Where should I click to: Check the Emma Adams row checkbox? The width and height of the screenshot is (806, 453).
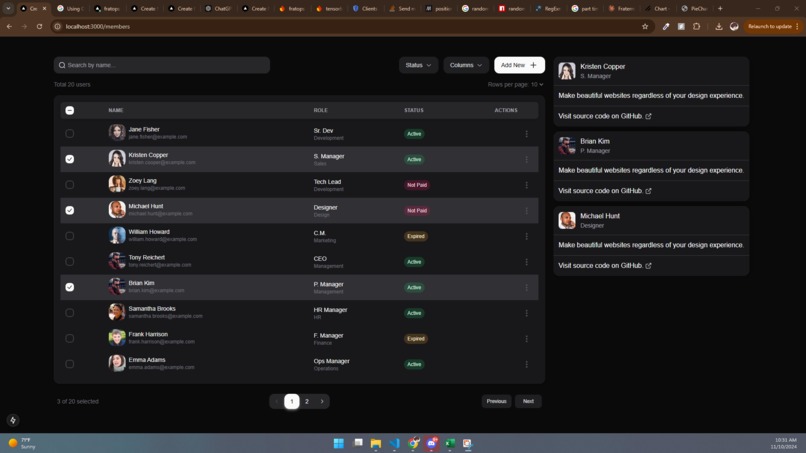(69, 364)
